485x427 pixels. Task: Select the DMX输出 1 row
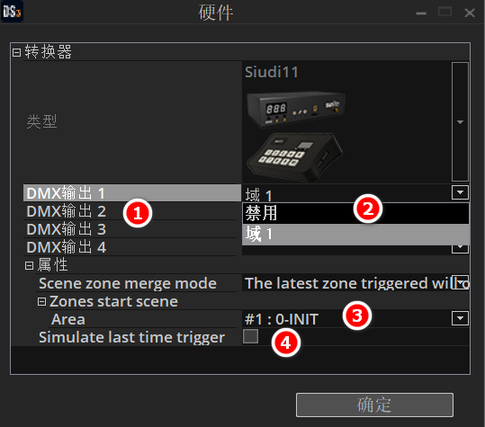click(132, 193)
